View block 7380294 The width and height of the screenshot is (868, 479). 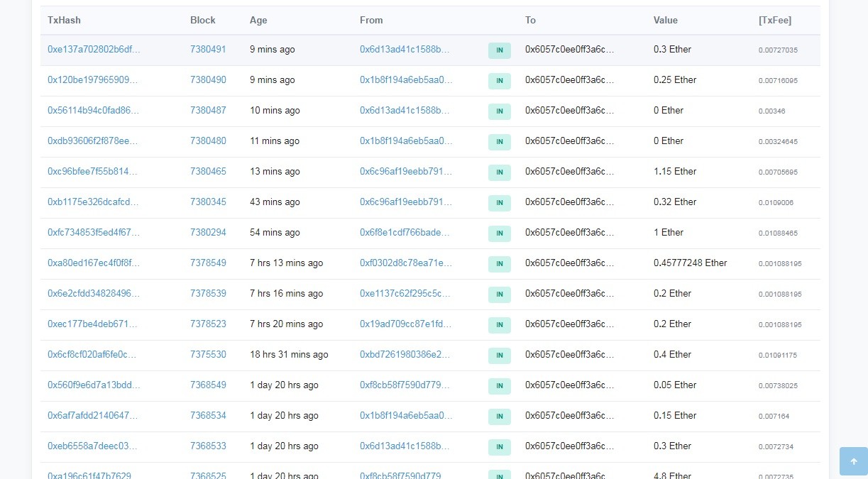point(208,233)
